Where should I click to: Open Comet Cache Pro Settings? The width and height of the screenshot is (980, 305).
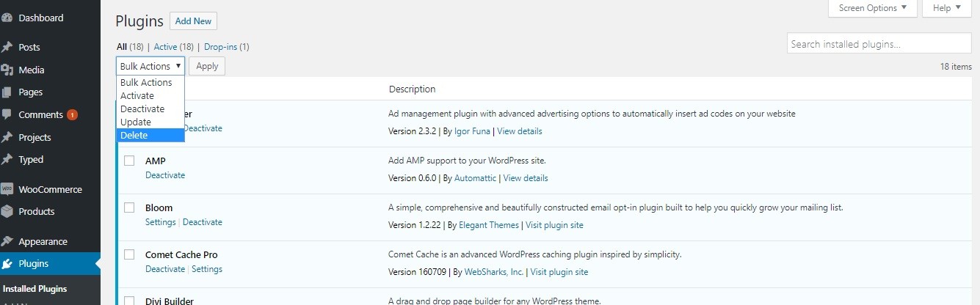click(x=207, y=269)
